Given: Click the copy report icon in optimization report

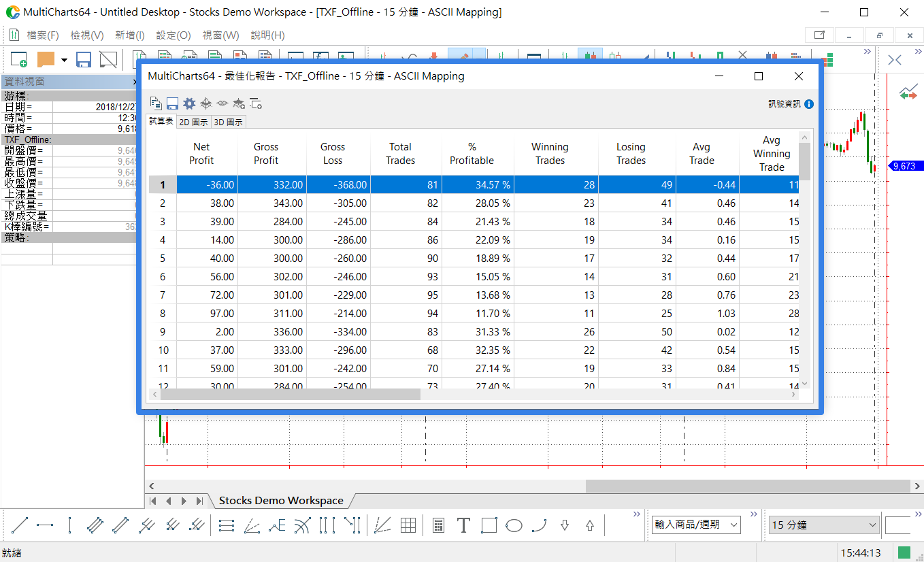Looking at the screenshot, I should 156,103.
